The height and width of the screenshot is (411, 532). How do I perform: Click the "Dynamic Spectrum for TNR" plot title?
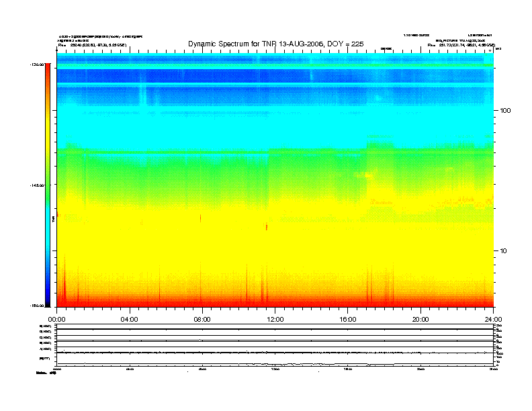[x=276, y=44]
